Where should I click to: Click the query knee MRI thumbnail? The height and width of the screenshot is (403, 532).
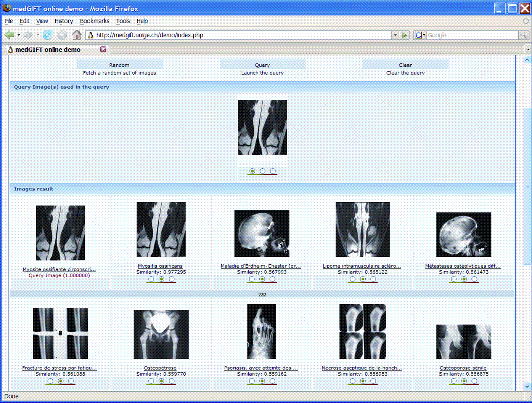click(262, 128)
